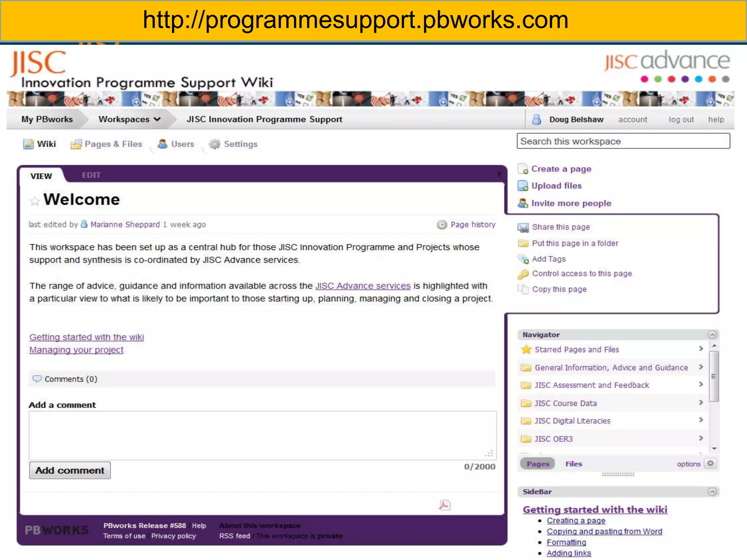Open Getting started with the wiki link in page
The width and height of the screenshot is (747, 560).
click(x=86, y=337)
